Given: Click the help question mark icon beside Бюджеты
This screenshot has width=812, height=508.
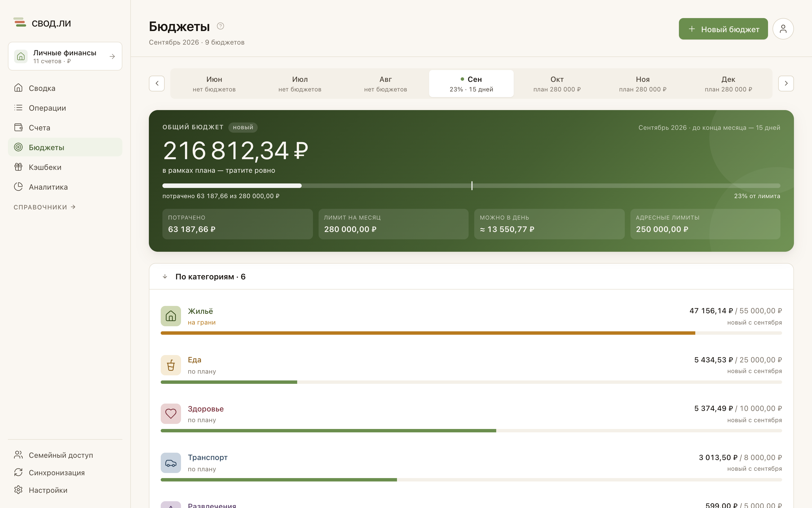Looking at the screenshot, I should tap(220, 26).
